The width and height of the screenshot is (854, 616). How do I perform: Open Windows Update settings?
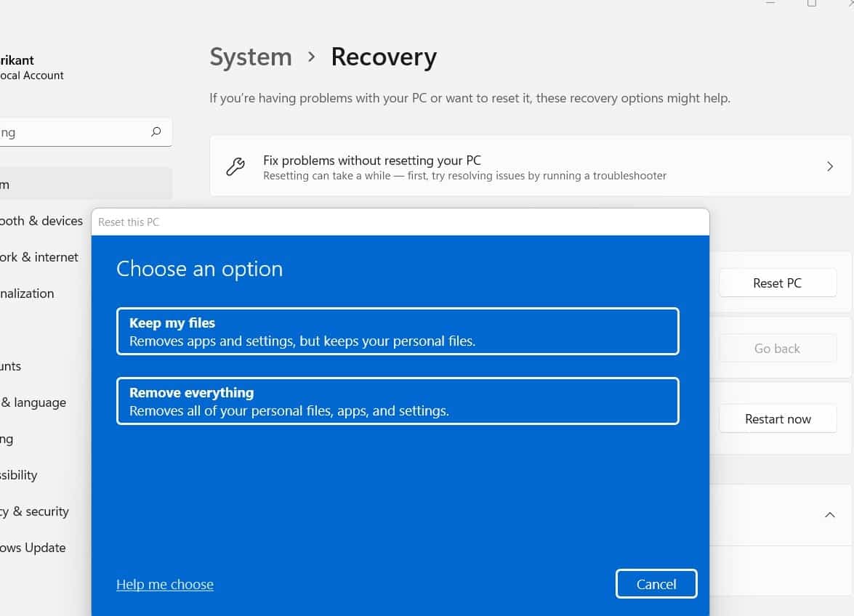click(x=33, y=547)
